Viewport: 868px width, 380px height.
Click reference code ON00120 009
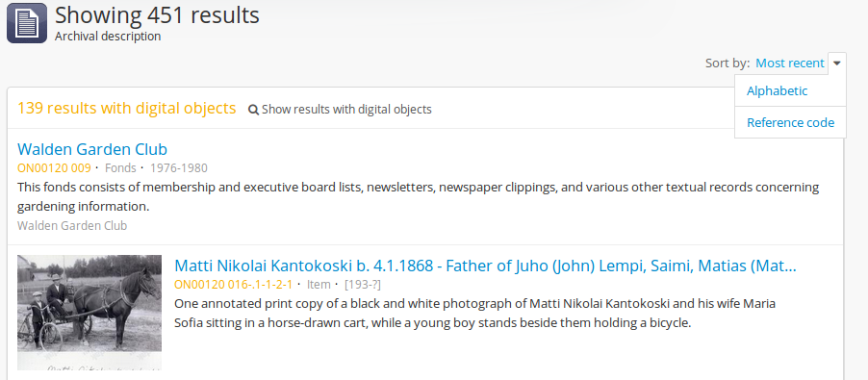pyautogui.click(x=54, y=167)
